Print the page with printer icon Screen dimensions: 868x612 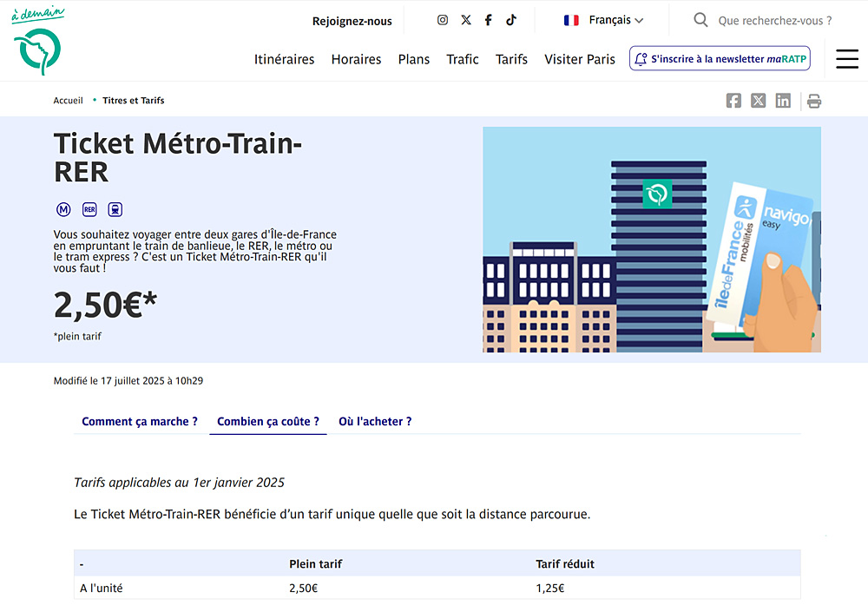pyautogui.click(x=814, y=102)
